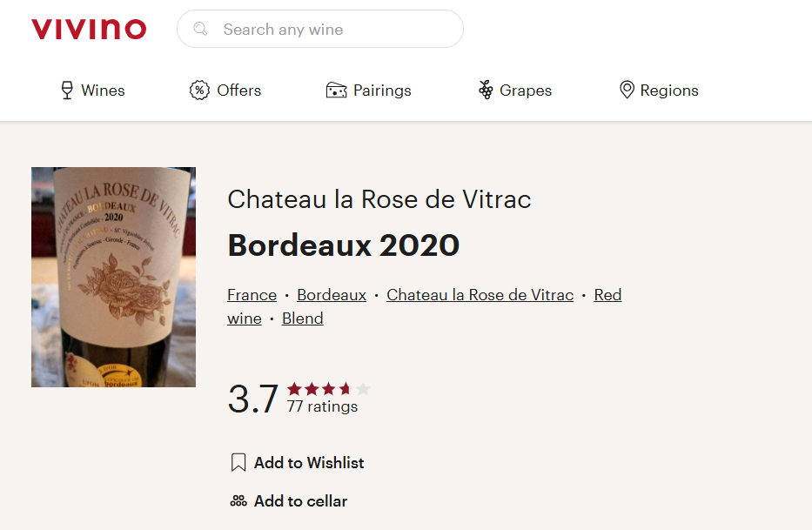The width and height of the screenshot is (812, 530).
Task: Click the wine bottle photo thumbnail
Action: (x=113, y=277)
